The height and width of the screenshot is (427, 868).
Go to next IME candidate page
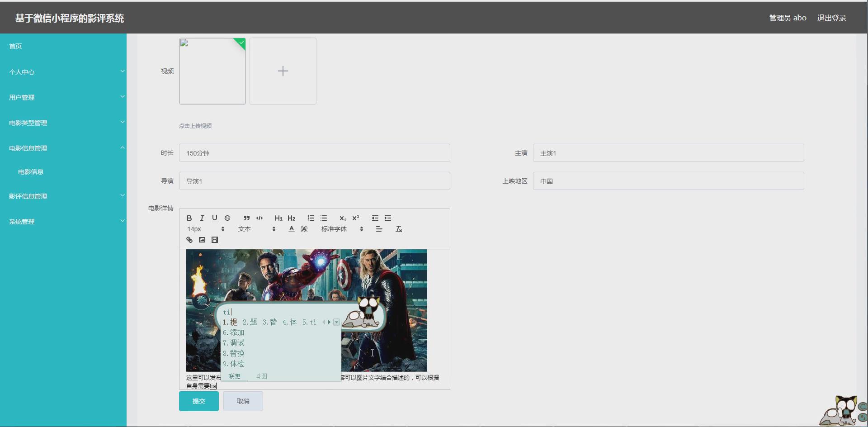329,322
